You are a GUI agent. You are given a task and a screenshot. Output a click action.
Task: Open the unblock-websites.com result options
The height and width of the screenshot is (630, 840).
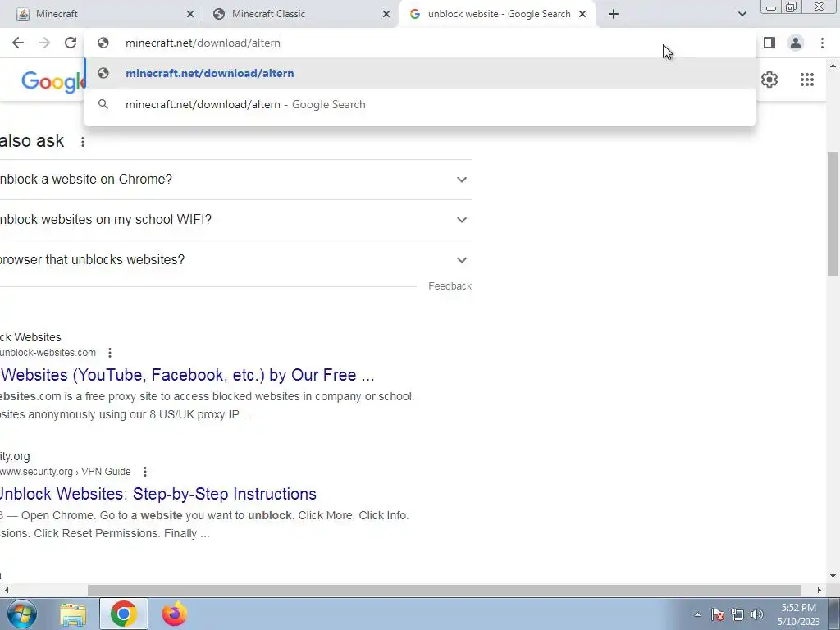coord(110,353)
